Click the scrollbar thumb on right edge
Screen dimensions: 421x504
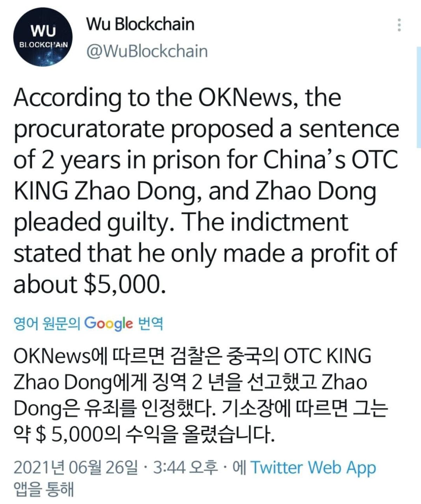click(419, 97)
